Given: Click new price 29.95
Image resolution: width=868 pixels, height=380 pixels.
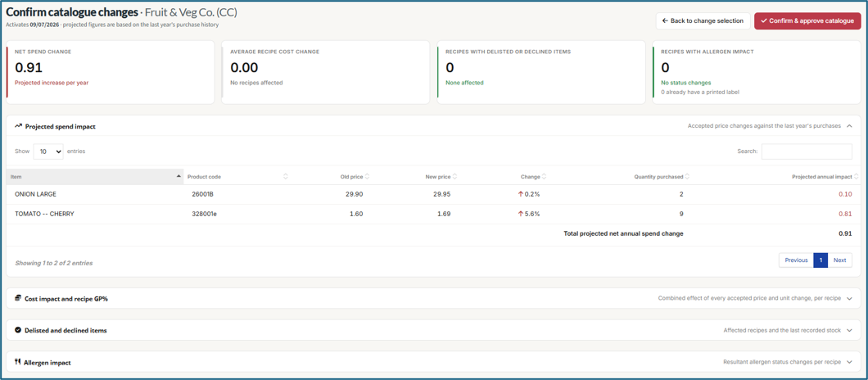Looking at the screenshot, I should (x=441, y=194).
